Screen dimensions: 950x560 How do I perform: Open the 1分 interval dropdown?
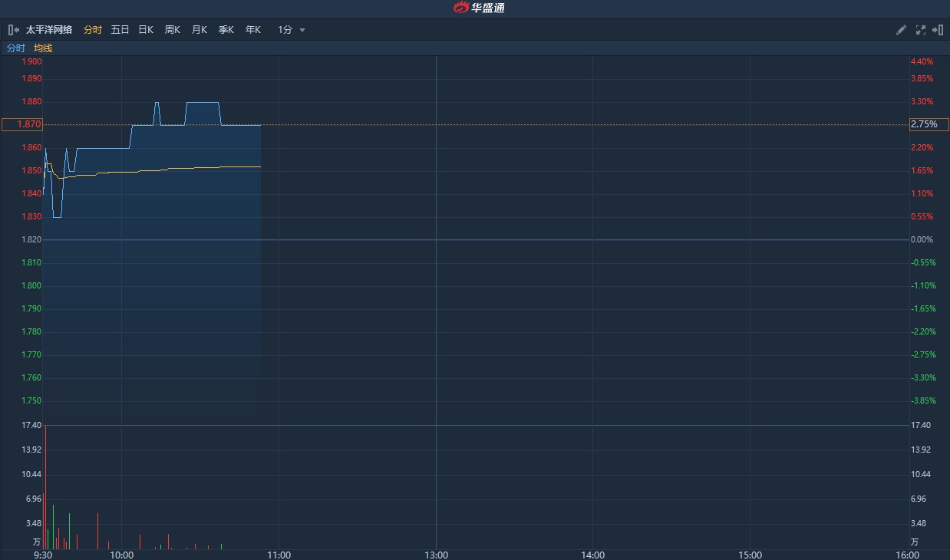pos(285,30)
